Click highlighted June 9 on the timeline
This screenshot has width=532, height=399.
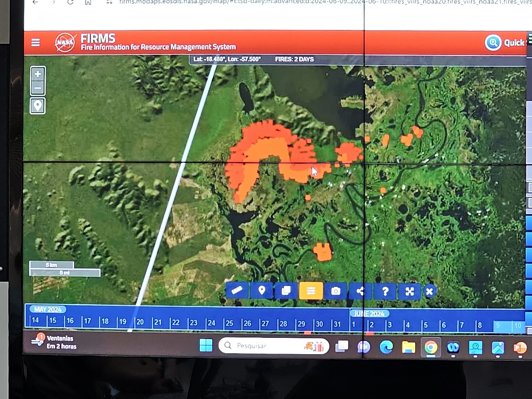coord(498,326)
